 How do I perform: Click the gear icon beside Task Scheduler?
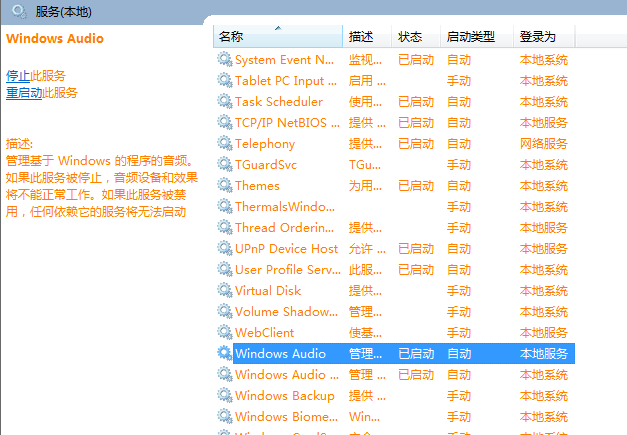pos(225,101)
